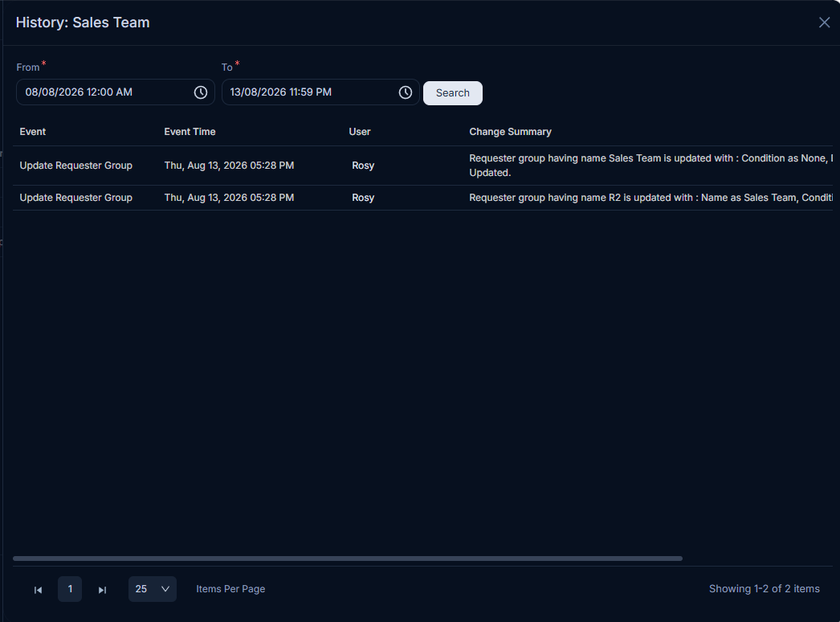
Task: Click the User column header
Action: click(x=360, y=131)
